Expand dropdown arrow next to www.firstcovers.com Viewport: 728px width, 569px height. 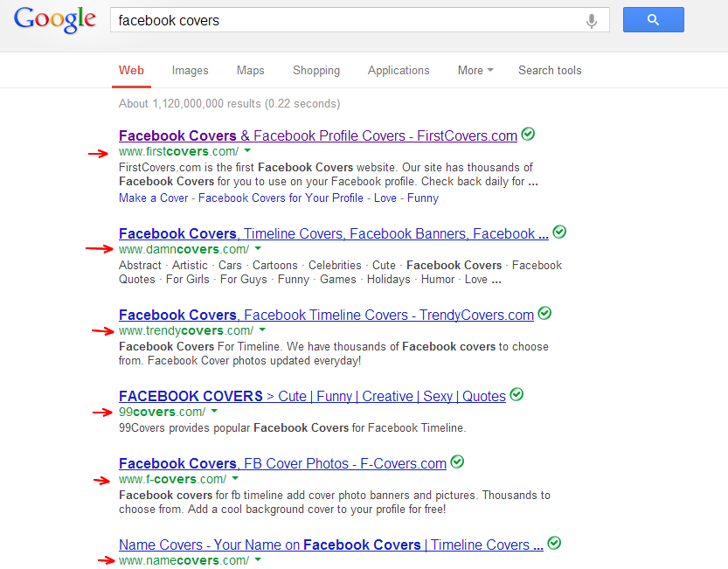247,150
